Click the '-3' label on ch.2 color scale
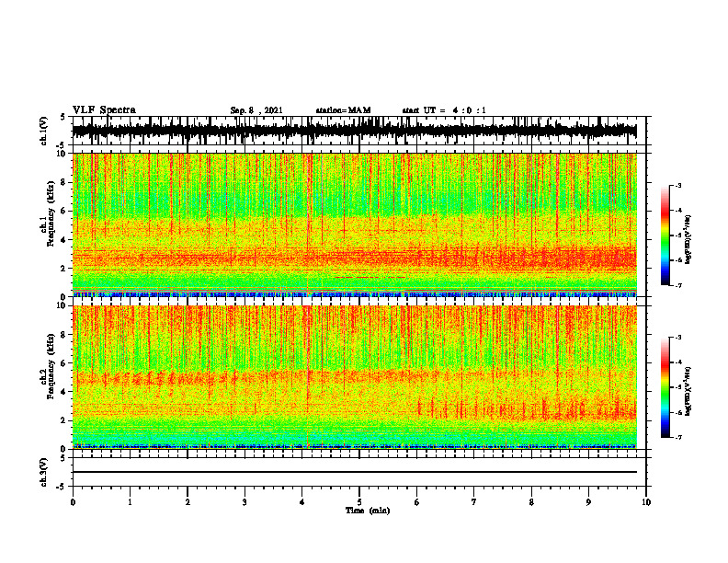Image resolution: width=728 pixels, height=563 pixels. 678,338
